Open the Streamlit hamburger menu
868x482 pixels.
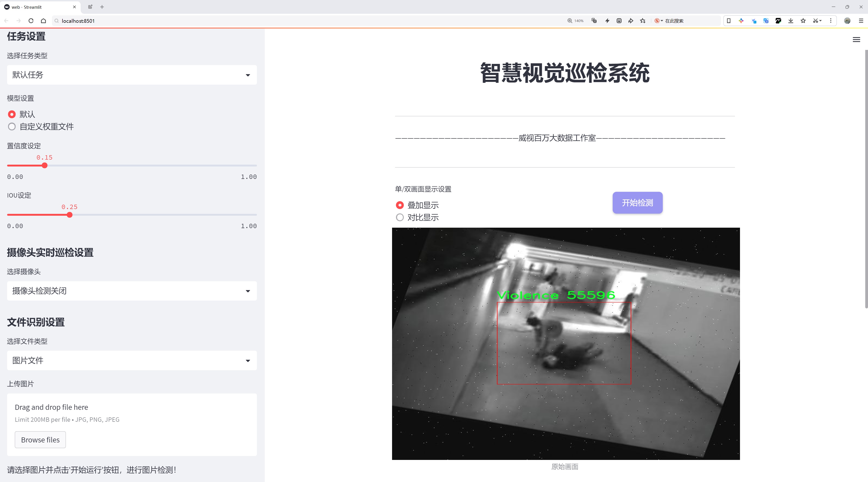coord(856,40)
